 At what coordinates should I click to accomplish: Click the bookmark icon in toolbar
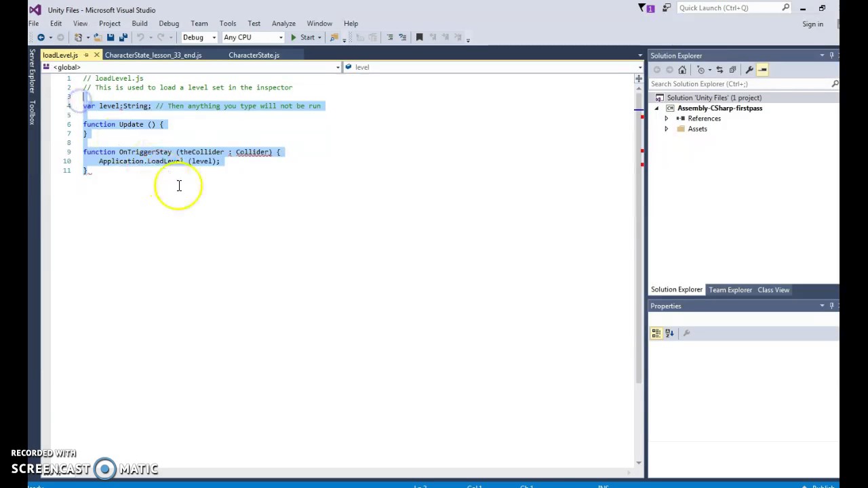(x=419, y=37)
